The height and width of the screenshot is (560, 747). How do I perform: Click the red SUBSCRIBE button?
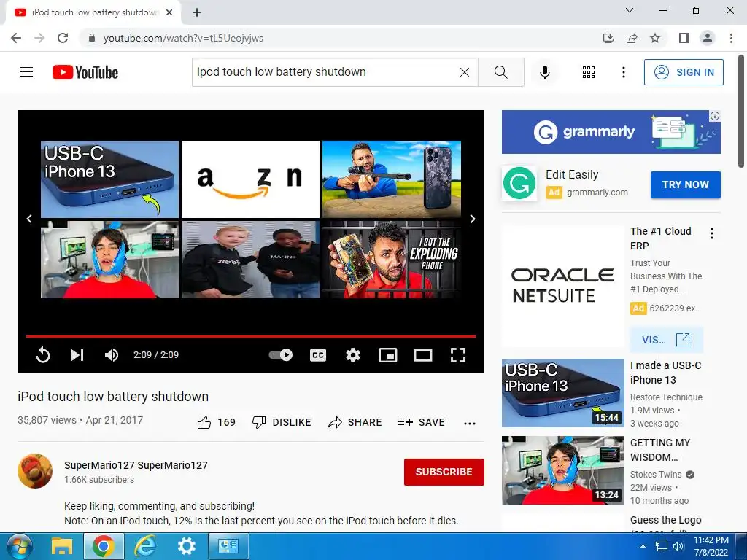(444, 472)
